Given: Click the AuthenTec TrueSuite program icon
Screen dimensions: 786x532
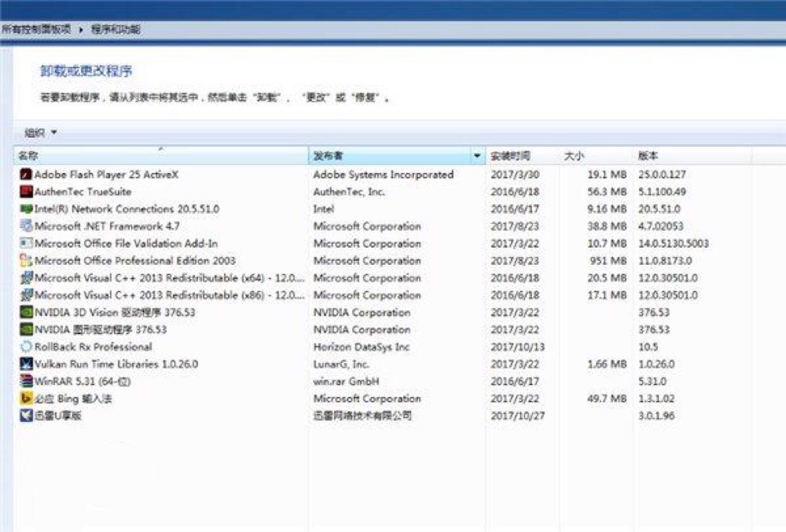Looking at the screenshot, I should click(x=26, y=192).
